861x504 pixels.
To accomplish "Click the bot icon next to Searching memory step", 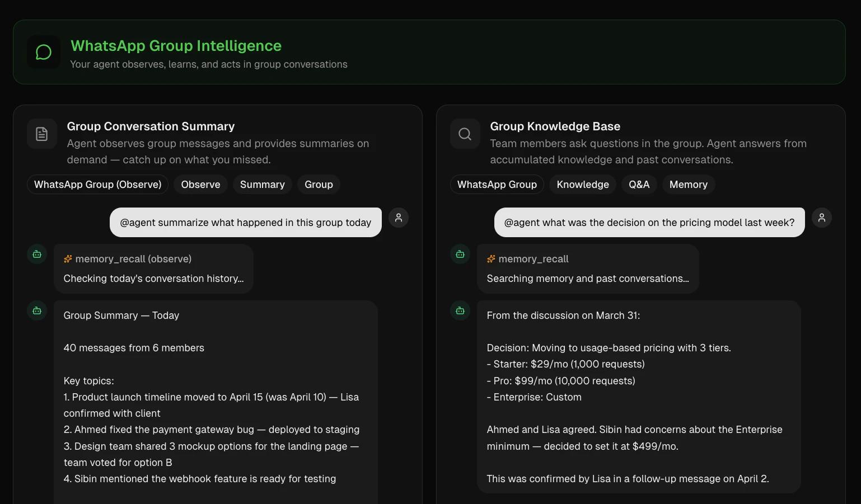I will (460, 253).
